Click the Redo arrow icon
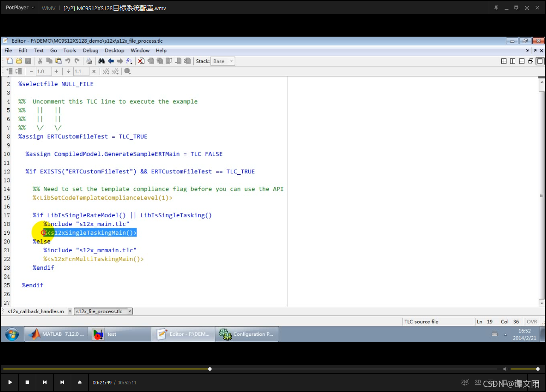The width and height of the screenshot is (546, 392). (77, 61)
